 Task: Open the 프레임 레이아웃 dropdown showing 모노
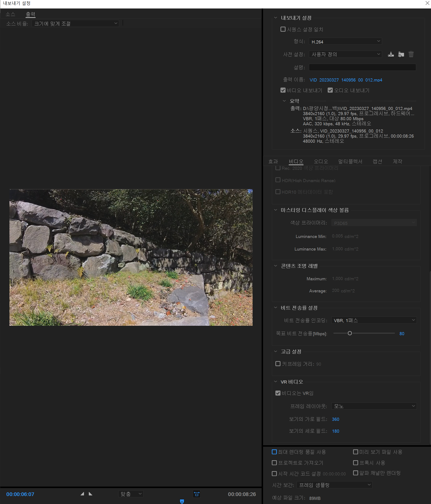[x=374, y=406]
